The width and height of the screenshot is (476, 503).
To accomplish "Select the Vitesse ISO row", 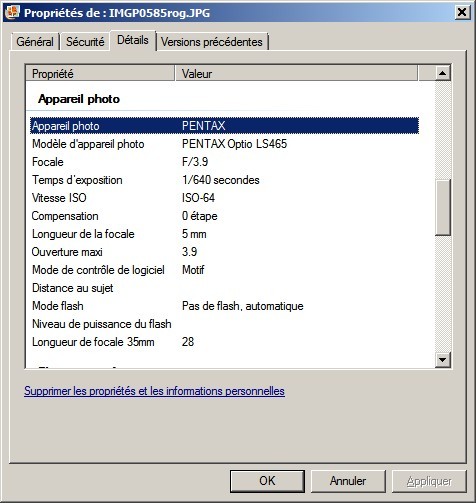I will pyautogui.click(x=224, y=198).
